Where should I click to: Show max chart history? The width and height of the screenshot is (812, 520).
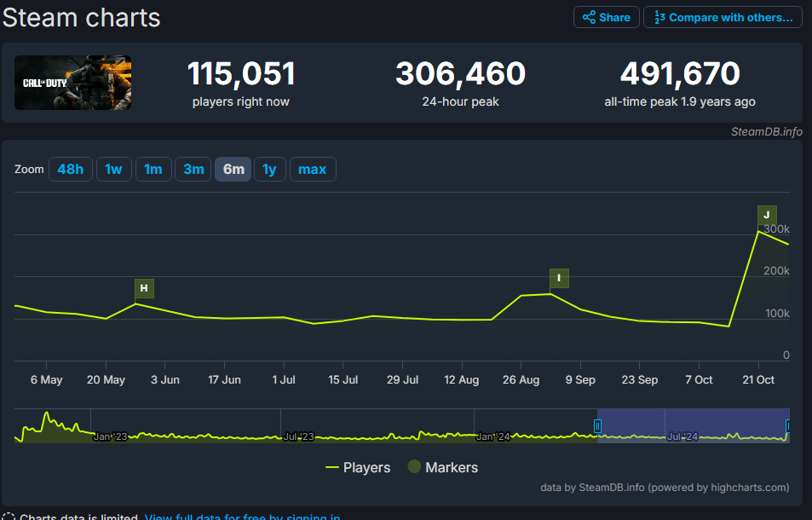tap(313, 170)
